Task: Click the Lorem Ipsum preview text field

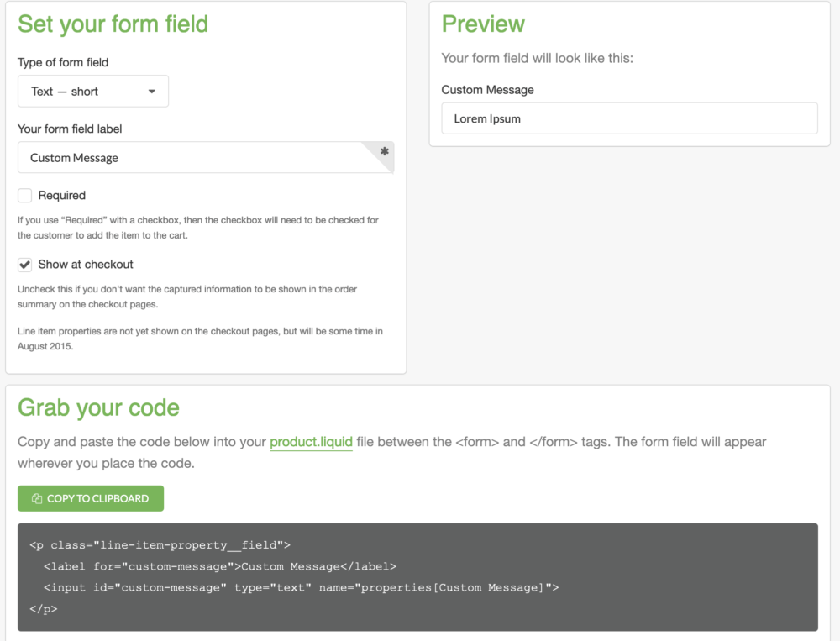Action: click(x=629, y=118)
